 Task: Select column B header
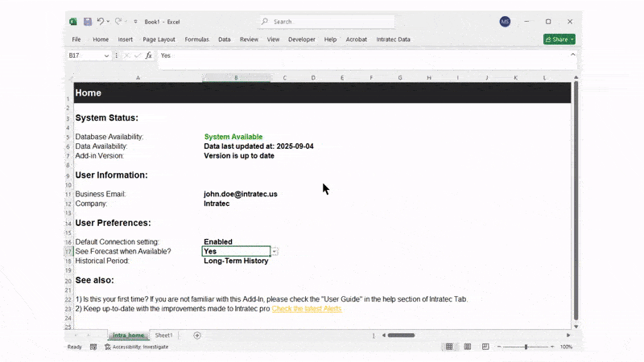(236, 77)
